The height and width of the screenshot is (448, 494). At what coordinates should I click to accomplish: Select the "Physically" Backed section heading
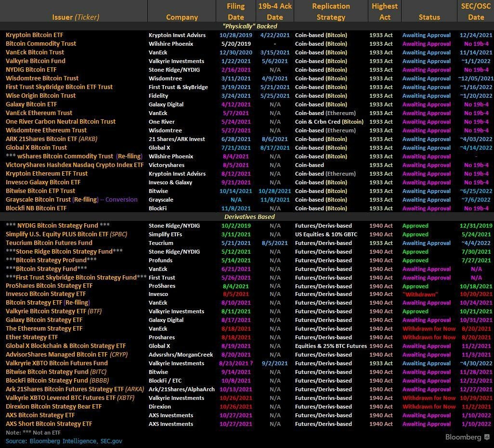[249, 26]
